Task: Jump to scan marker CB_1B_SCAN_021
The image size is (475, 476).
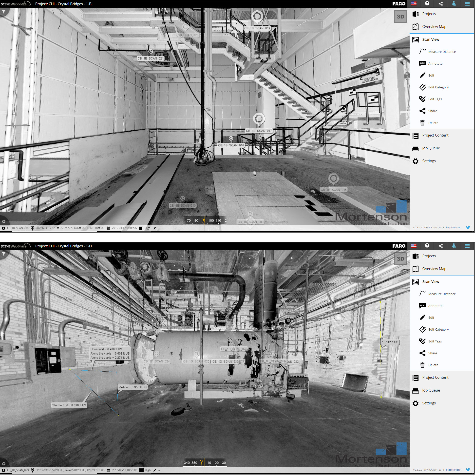Action: tap(151, 52)
